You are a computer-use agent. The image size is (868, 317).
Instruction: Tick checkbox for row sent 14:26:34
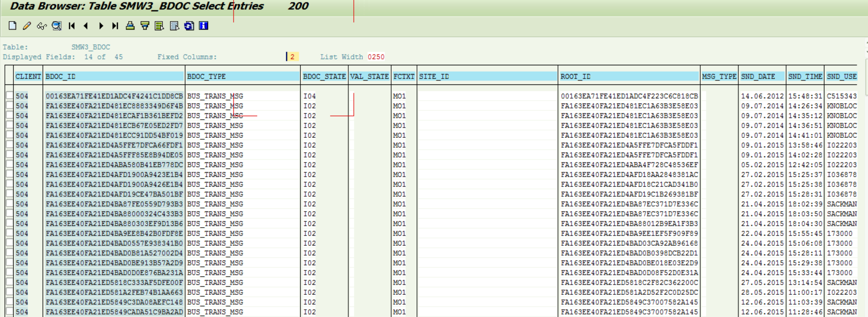[x=9, y=106]
